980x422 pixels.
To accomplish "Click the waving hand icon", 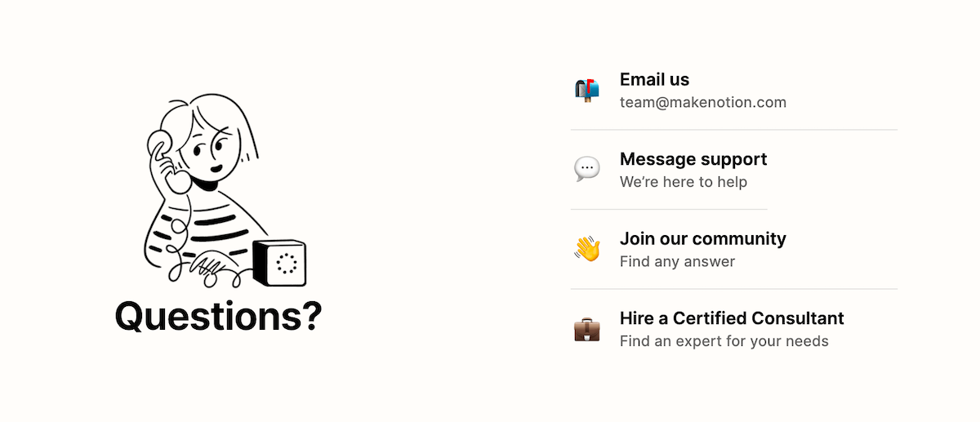I will (586, 249).
